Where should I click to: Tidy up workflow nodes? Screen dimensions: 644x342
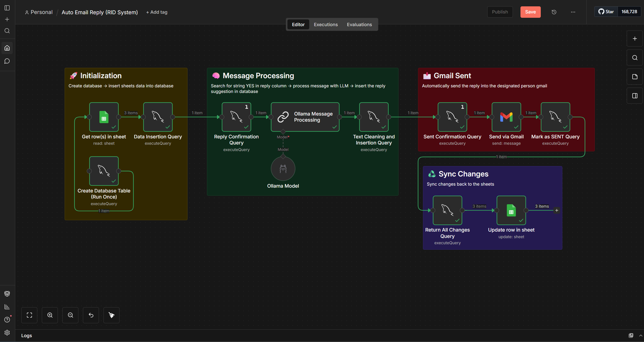pos(111,315)
